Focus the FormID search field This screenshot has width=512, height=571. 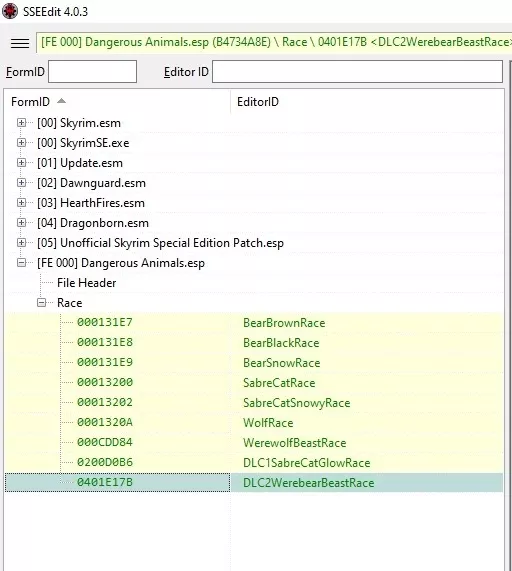click(x=92, y=72)
